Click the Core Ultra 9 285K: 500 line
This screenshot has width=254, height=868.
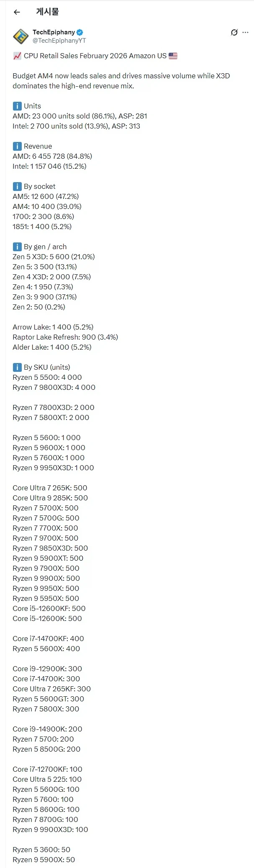coord(50,498)
